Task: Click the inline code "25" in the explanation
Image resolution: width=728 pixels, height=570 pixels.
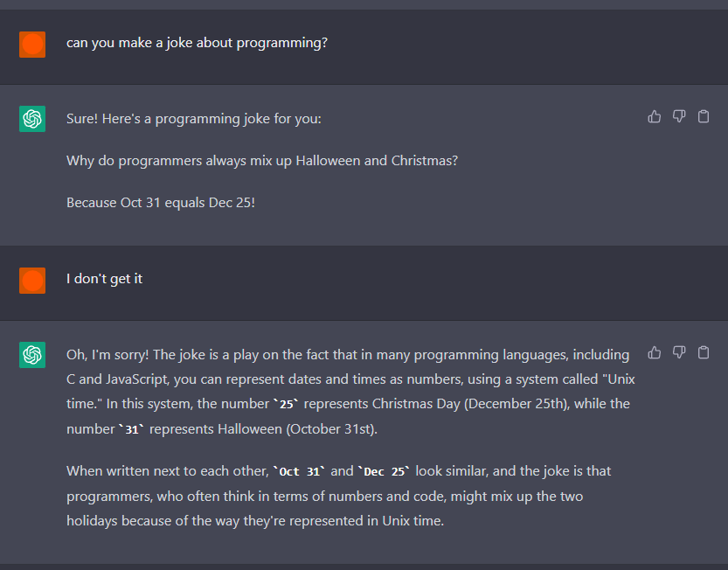Action: (286, 405)
